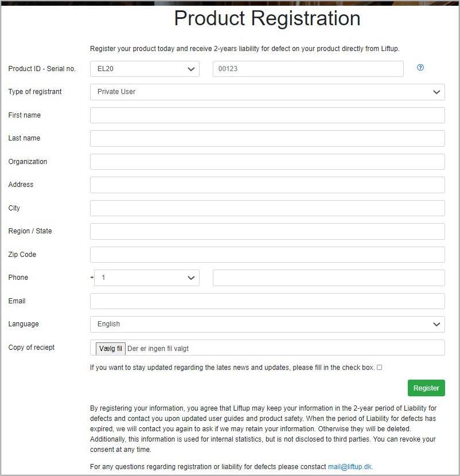Click the Vælg fil file chooser button
This screenshot has height=476, width=460.
[111, 348]
